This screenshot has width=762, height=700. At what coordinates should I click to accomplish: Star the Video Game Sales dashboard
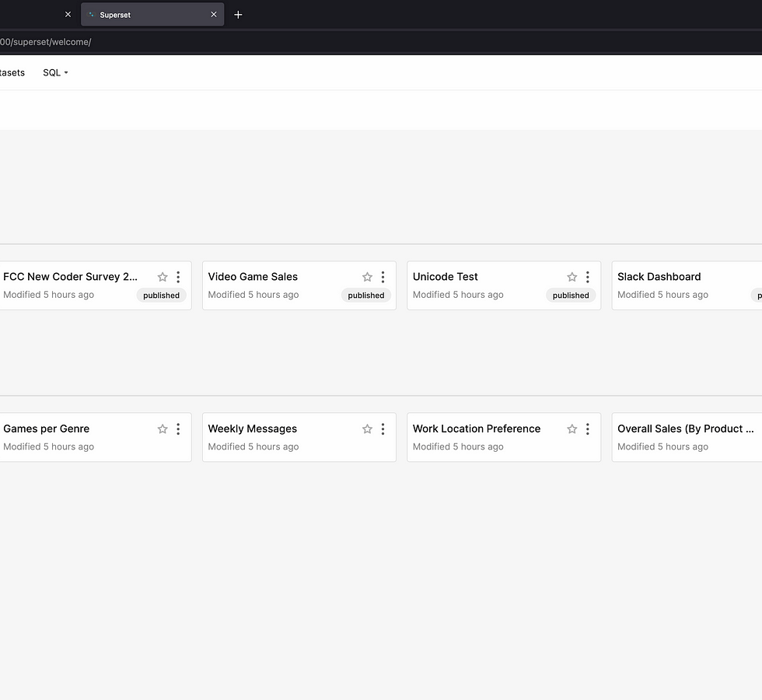pos(367,277)
